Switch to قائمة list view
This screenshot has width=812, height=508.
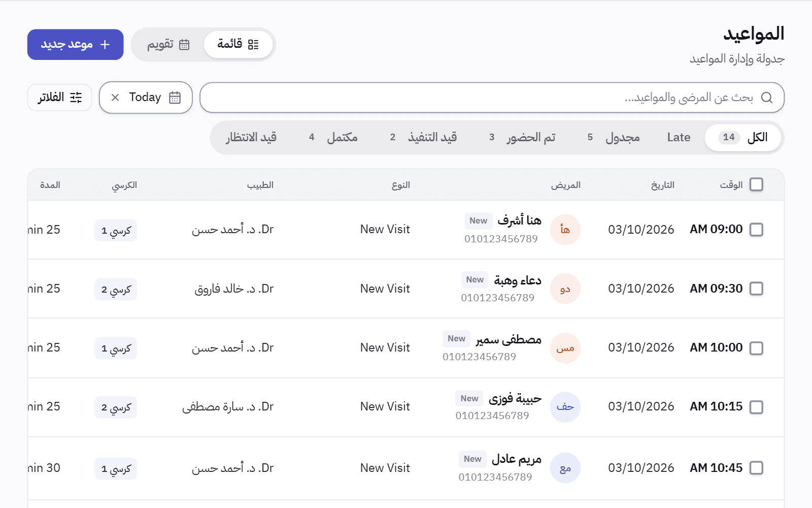pyautogui.click(x=238, y=45)
